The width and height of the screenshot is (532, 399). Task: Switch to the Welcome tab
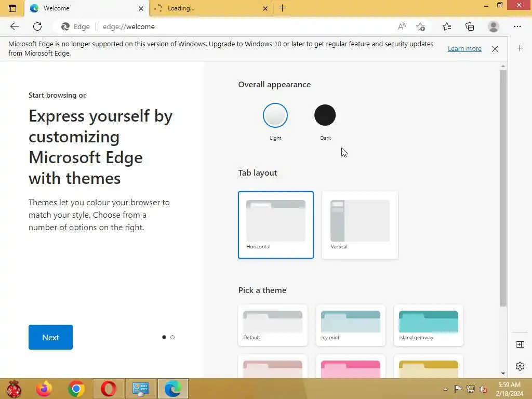click(87, 8)
